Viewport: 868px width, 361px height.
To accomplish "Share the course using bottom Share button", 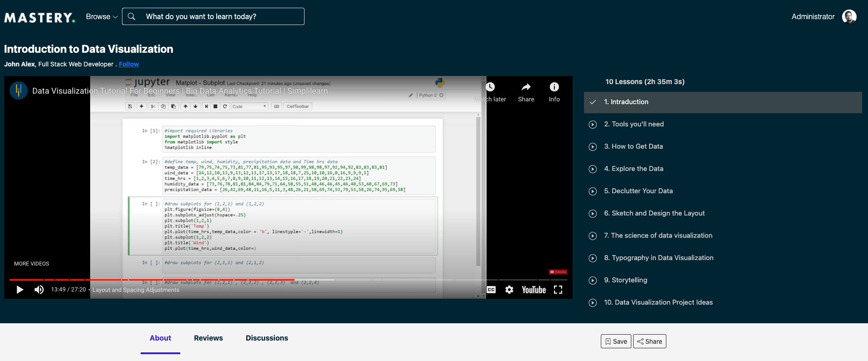I will click(650, 341).
